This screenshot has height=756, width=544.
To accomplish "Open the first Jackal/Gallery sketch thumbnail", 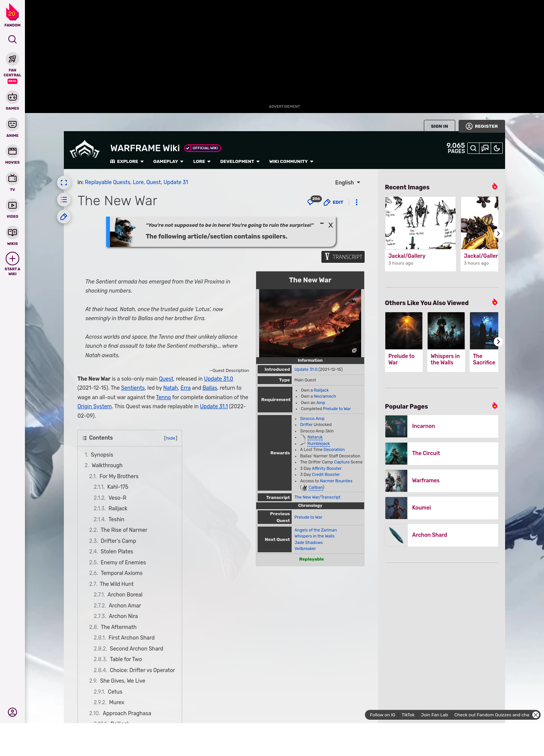I will [420, 223].
